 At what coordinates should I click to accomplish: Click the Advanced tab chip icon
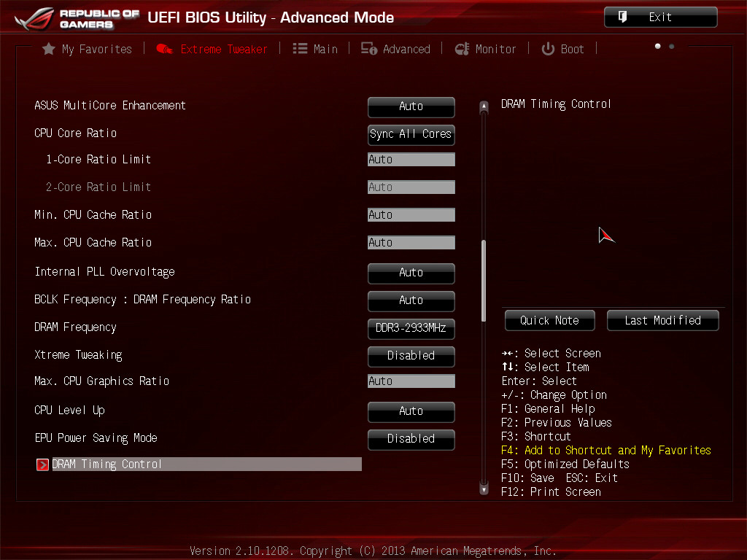point(369,49)
